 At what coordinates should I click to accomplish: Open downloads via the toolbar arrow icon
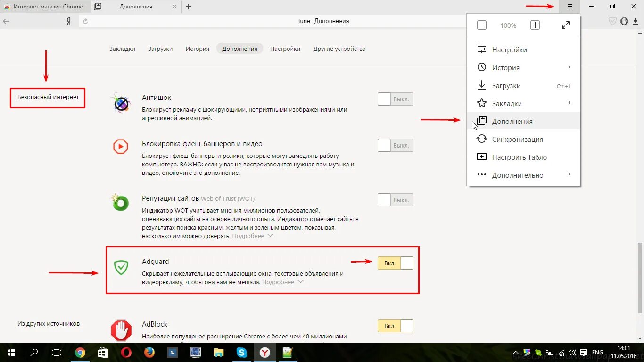[x=636, y=21]
